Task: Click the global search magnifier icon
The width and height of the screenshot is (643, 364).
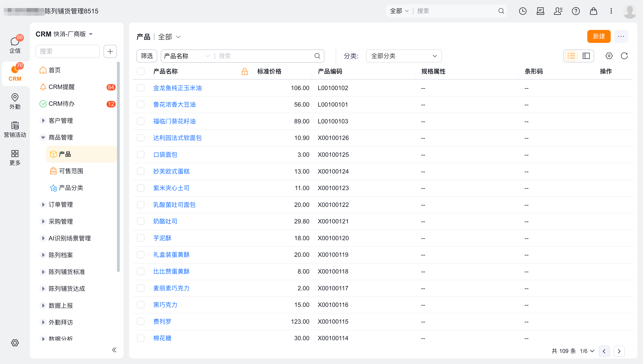Action: 501,11
